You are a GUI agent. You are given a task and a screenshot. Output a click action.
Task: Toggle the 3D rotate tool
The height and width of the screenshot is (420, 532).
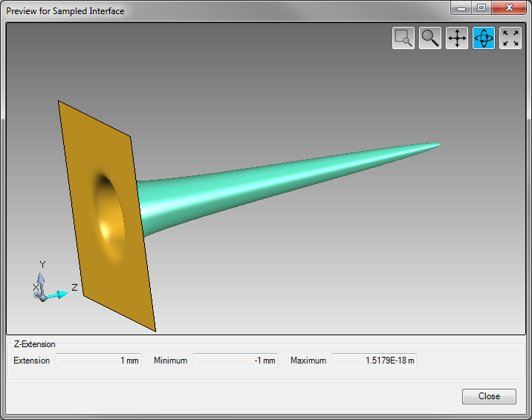click(484, 38)
